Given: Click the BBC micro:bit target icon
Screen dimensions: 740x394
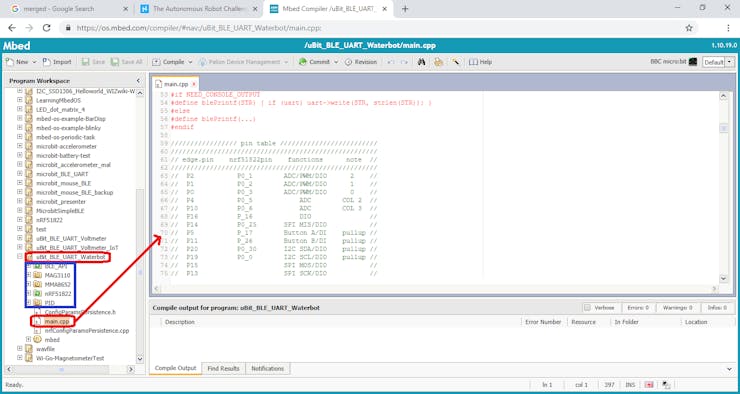Looking at the screenshot, I should [692, 62].
